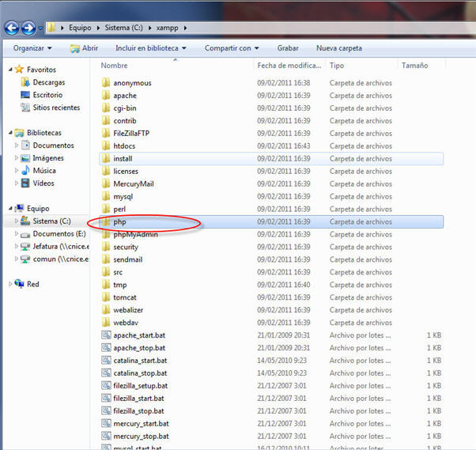Click the Grabar toolbar button

click(288, 48)
